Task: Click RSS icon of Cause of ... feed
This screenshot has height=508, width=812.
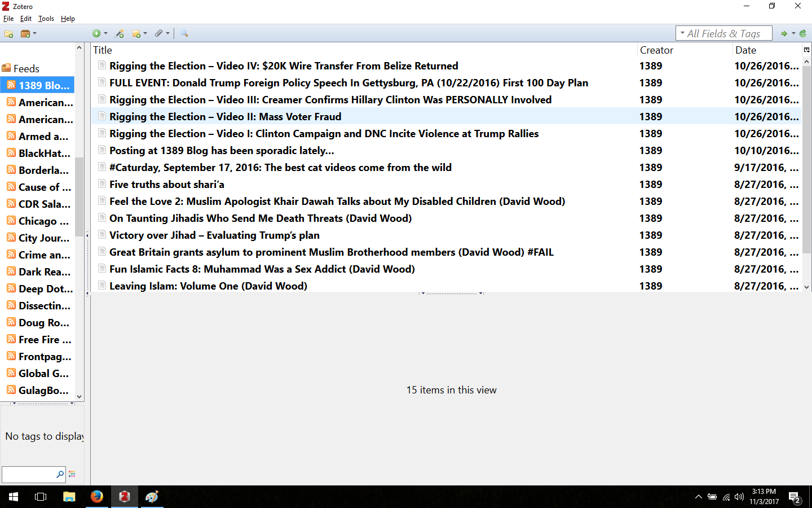Action: (x=11, y=187)
